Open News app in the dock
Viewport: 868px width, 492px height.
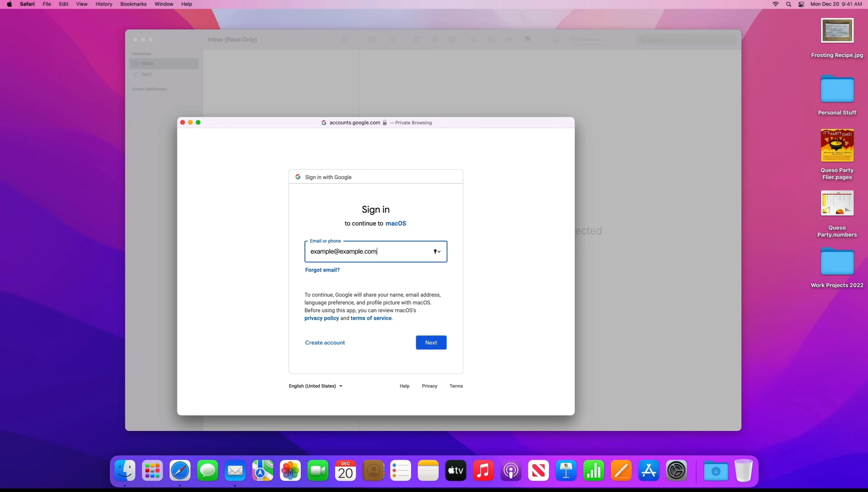[539, 471]
